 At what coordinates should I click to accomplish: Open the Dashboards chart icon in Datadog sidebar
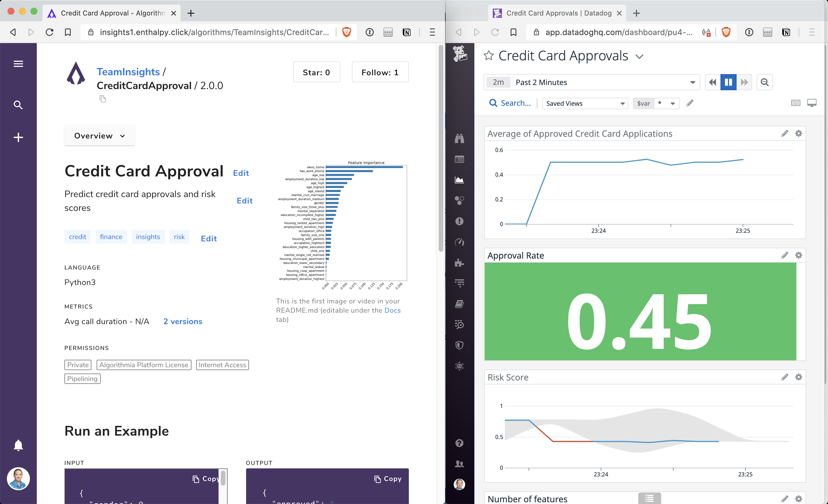point(459,180)
